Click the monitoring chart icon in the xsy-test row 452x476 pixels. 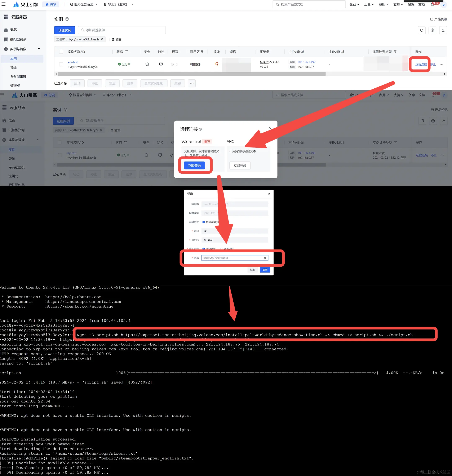pyautogui.click(x=161, y=64)
